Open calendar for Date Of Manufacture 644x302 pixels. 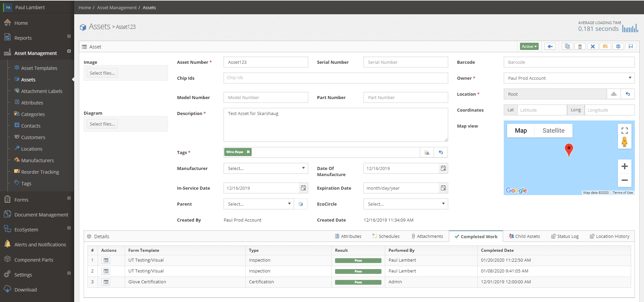coord(443,168)
